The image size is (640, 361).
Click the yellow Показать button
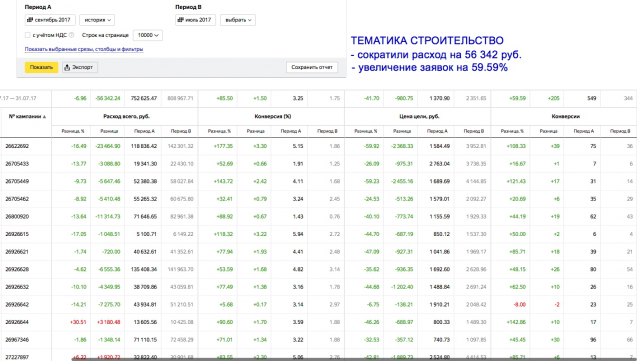click(41, 67)
